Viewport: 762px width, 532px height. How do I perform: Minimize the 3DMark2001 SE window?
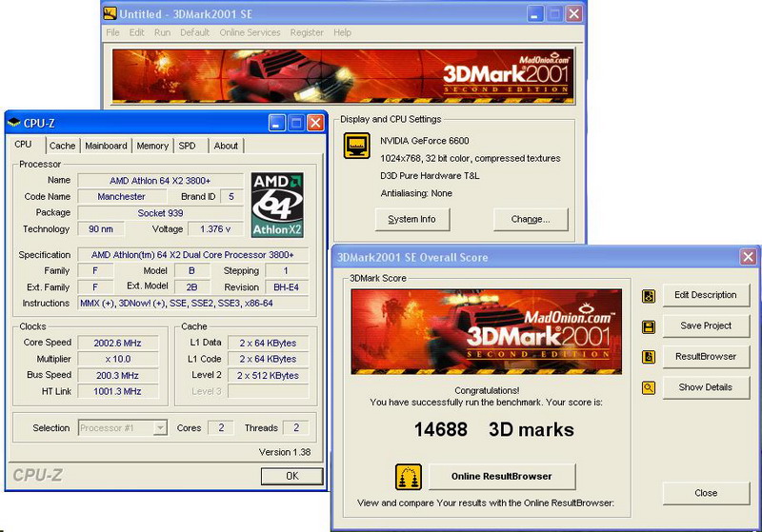click(x=535, y=13)
